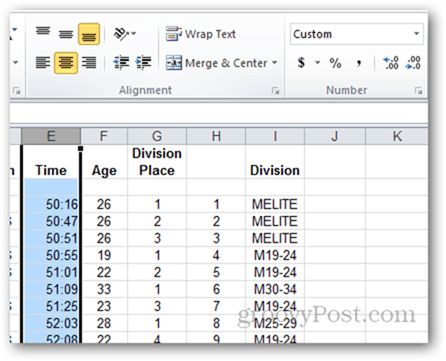Click M19-24 cell in 50:55 row
The image size is (446, 361).
coord(275,255)
